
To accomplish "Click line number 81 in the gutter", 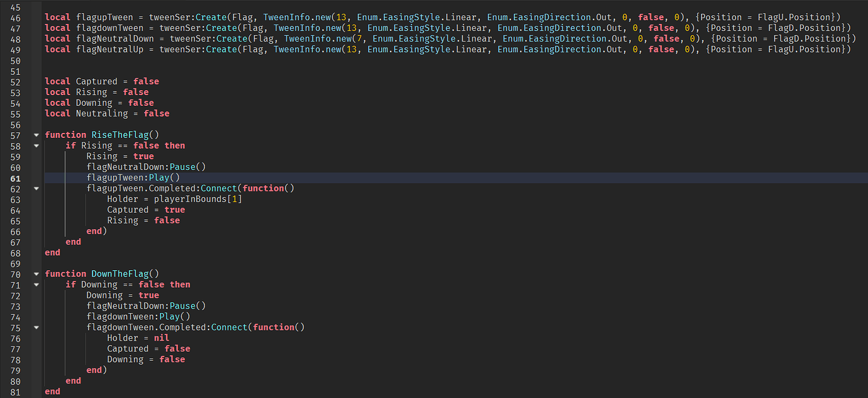I will (16, 392).
